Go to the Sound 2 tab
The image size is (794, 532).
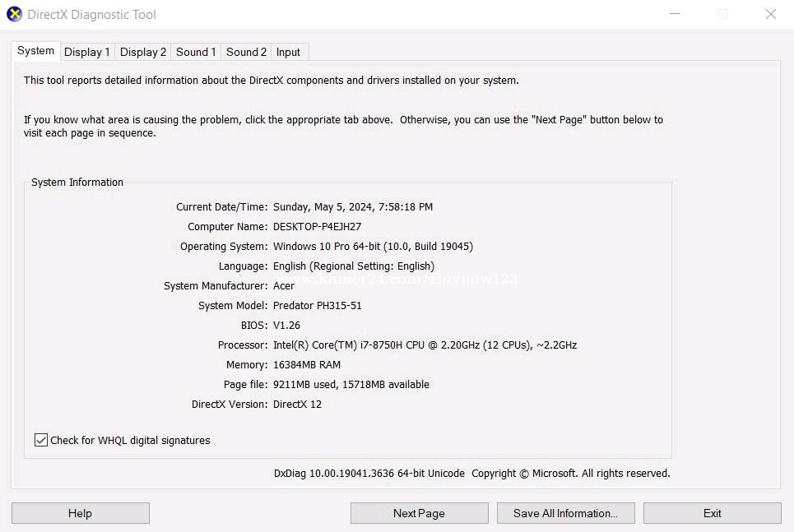(x=246, y=52)
